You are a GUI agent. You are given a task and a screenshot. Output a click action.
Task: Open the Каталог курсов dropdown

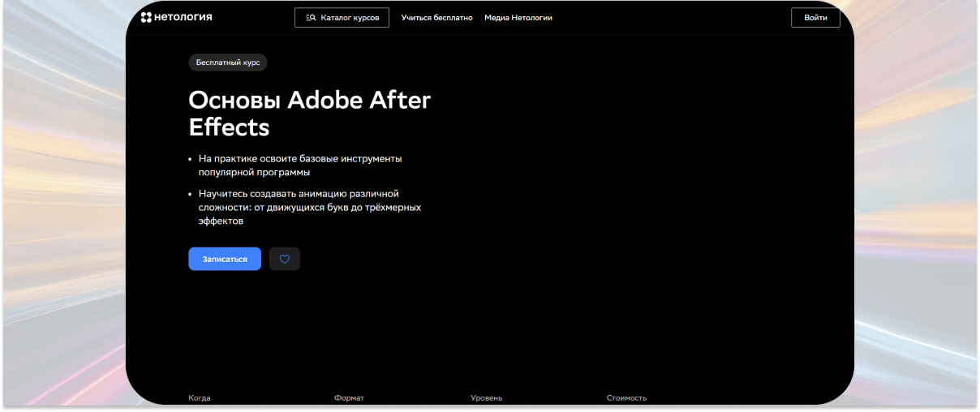tap(342, 18)
